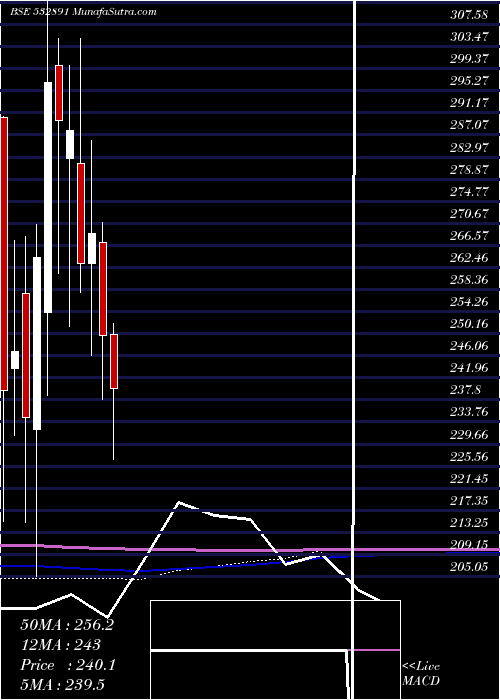Click the Price : 240.1 readout
This screenshot has width=500, height=700.
coord(68,665)
